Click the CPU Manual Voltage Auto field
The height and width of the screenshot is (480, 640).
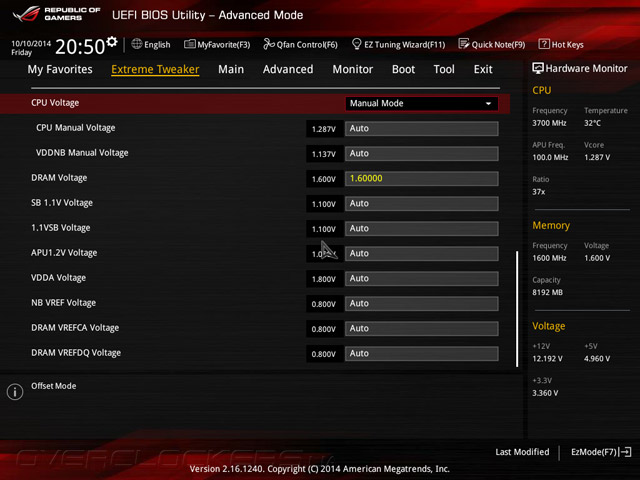(x=422, y=129)
